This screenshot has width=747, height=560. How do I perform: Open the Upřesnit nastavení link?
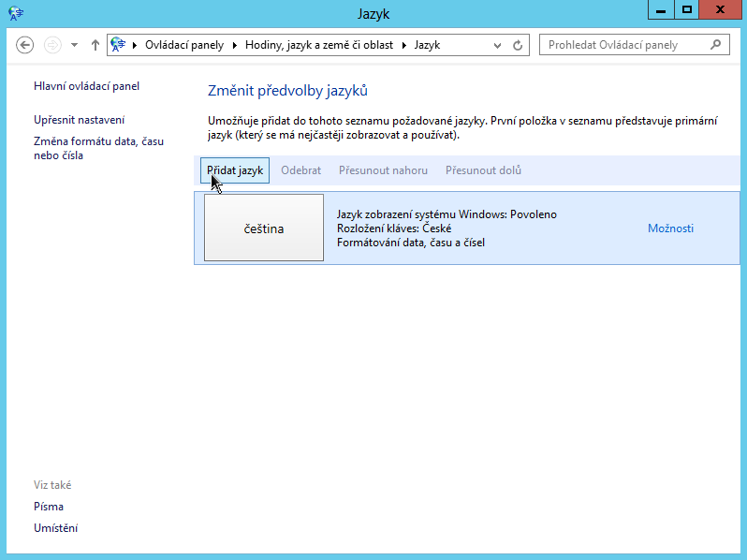79,120
